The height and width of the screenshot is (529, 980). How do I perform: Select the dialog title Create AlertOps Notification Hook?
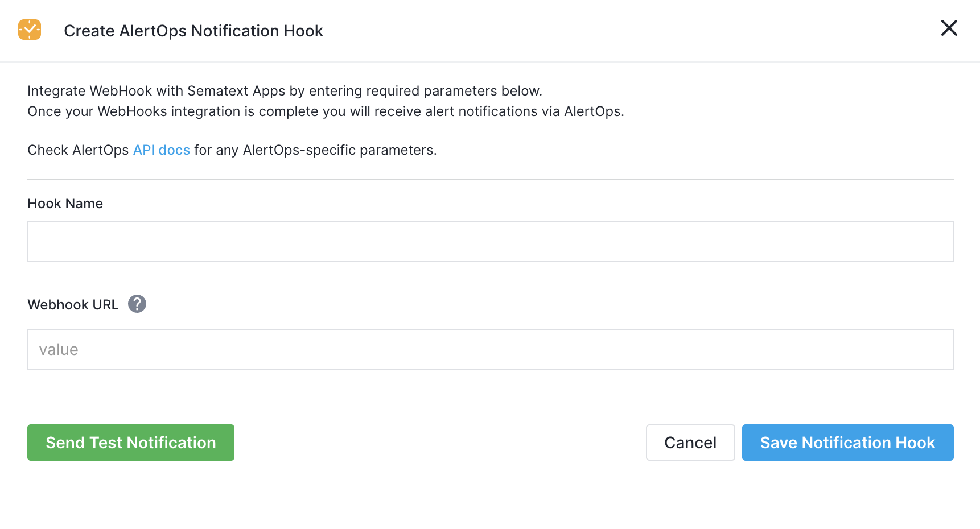193,31
